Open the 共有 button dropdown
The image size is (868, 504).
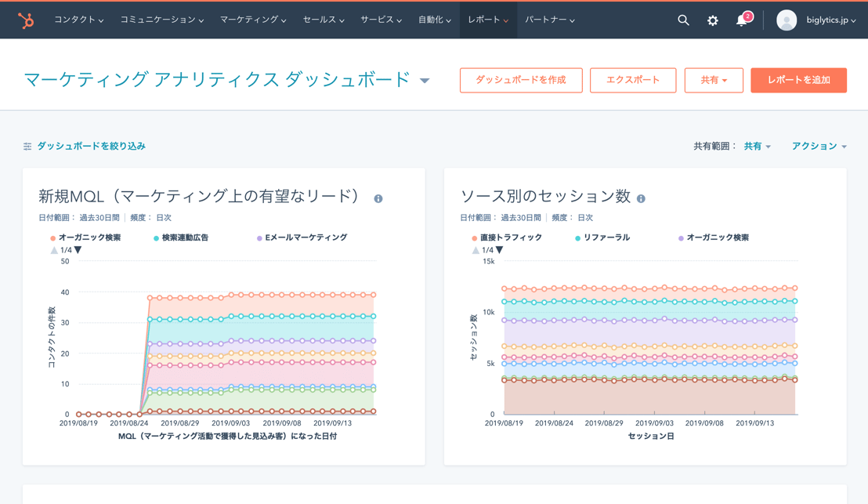[714, 80]
